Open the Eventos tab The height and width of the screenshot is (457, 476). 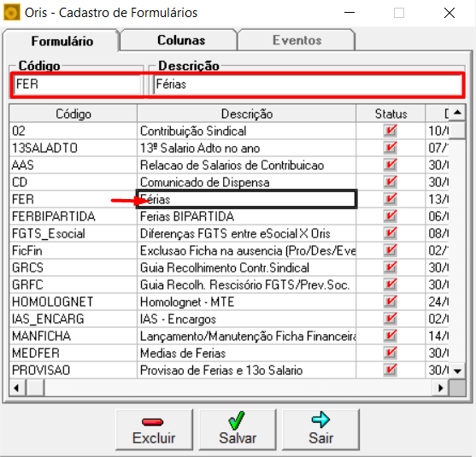pos(297,40)
